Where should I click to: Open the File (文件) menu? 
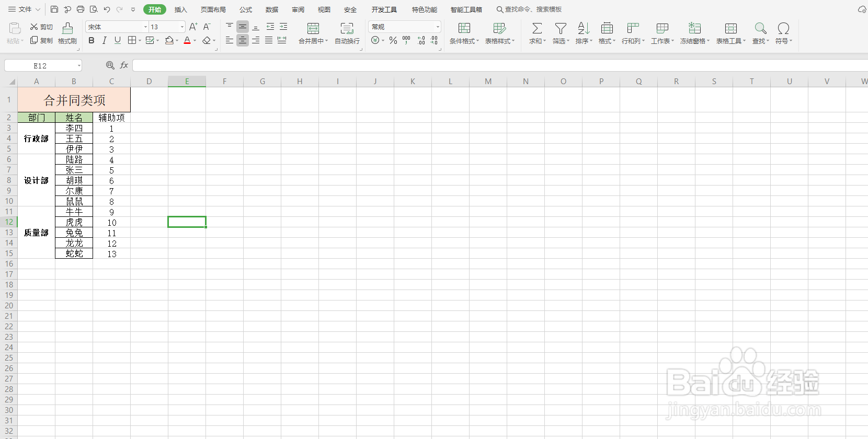click(24, 9)
